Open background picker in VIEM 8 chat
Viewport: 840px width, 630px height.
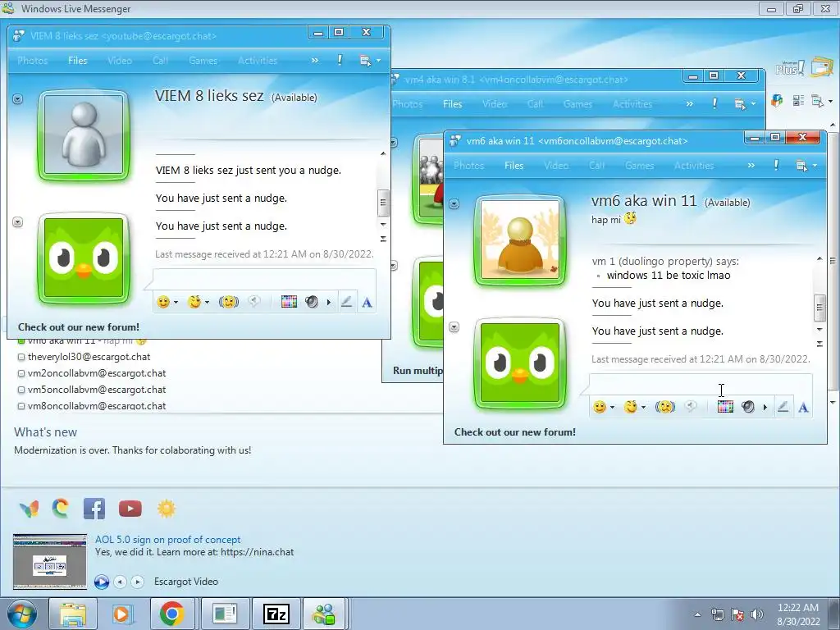coord(289,302)
